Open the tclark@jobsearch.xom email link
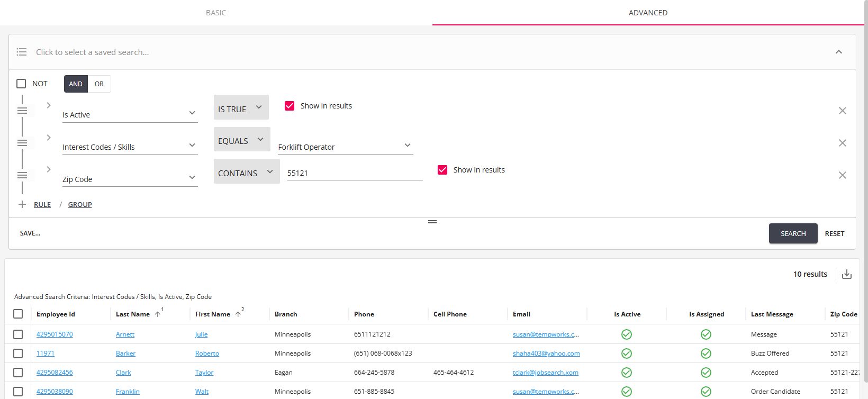868x399 pixels. [546, 373]
